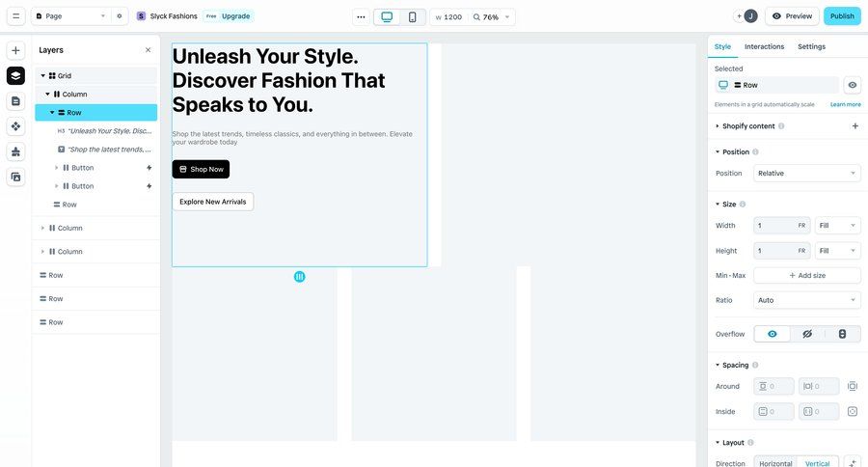This screenshot has width=868, height=467.
Task: Expand the second Column layer
Action: (x=43, y=228)
